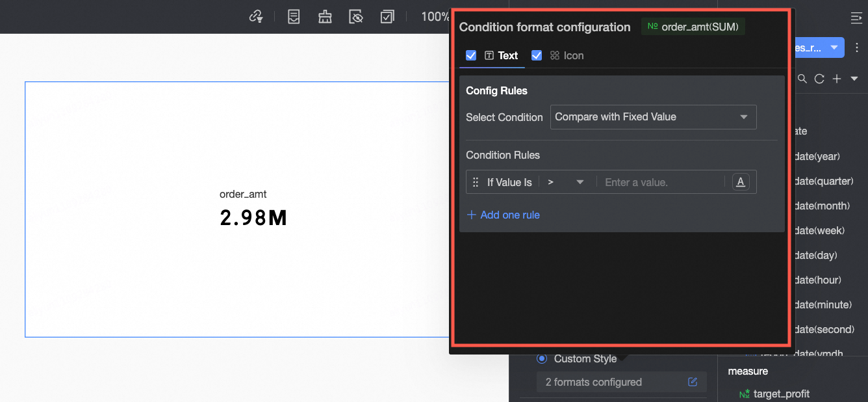Viewport: 868px width, 402px height.
Task: Click the edit icon for 2 formats configured
Action: pyautogui.click(x=693, y=382)
